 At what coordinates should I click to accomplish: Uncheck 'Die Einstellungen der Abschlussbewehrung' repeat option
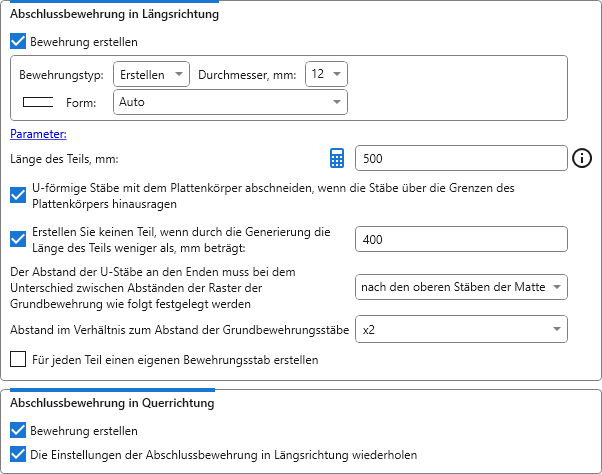[18, 454]
